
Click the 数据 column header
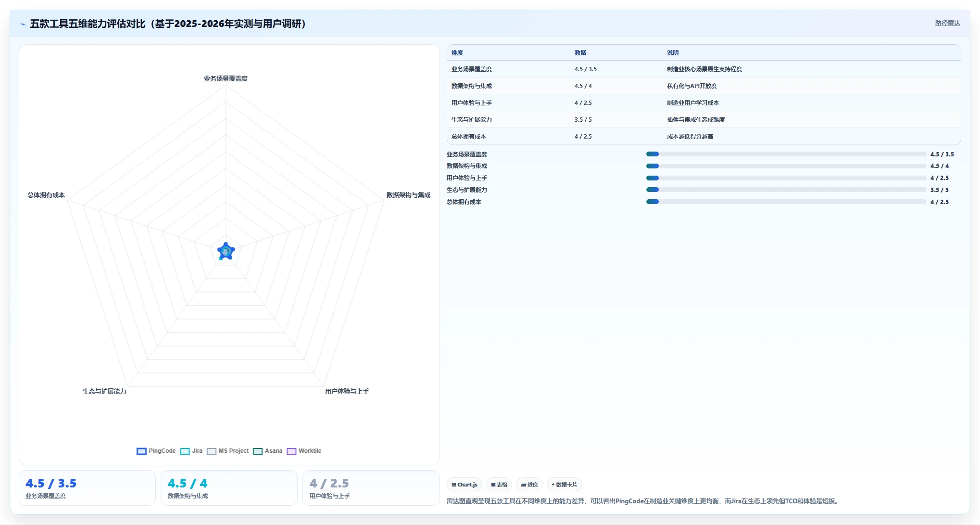click(580, 53)
